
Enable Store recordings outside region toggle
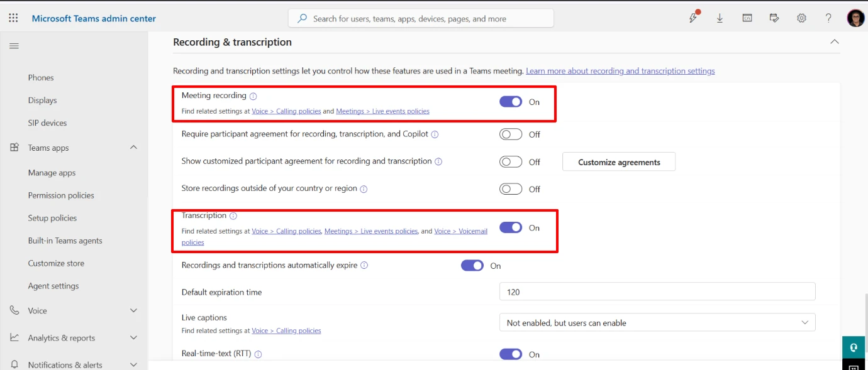[511, 189]
